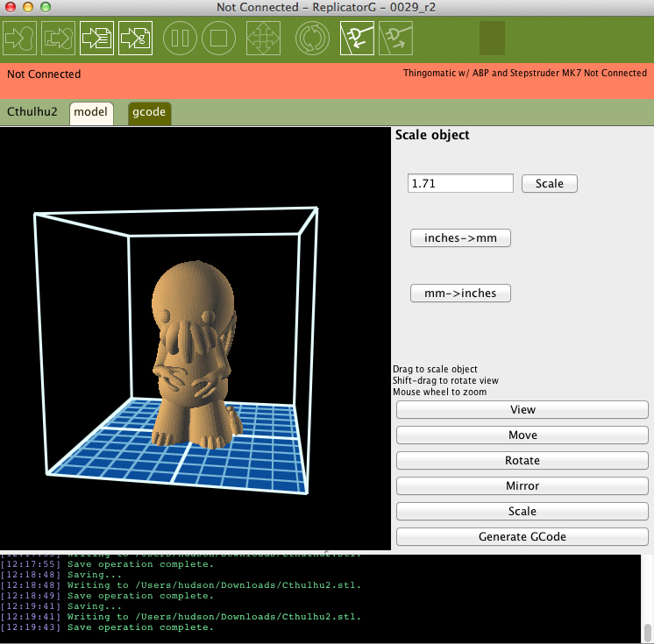This screenshot has height=644, width=654.
Task: Click the Stop build icon
Action: tap(218, 38)
